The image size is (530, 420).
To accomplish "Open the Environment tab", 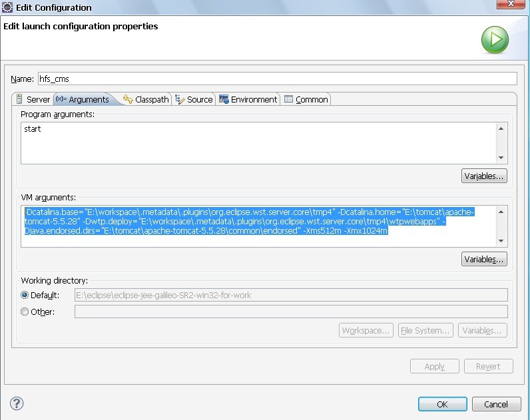I will coord(248,99).
